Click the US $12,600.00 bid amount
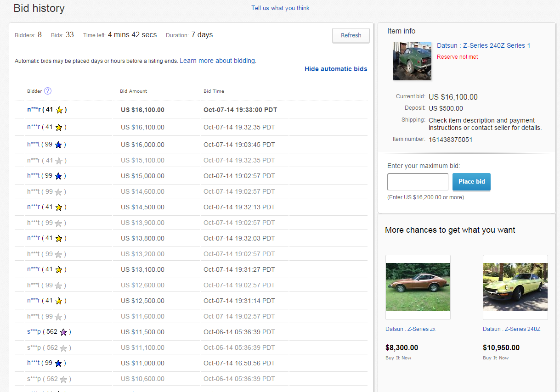The image size is (560, 392). coord(142,285)
